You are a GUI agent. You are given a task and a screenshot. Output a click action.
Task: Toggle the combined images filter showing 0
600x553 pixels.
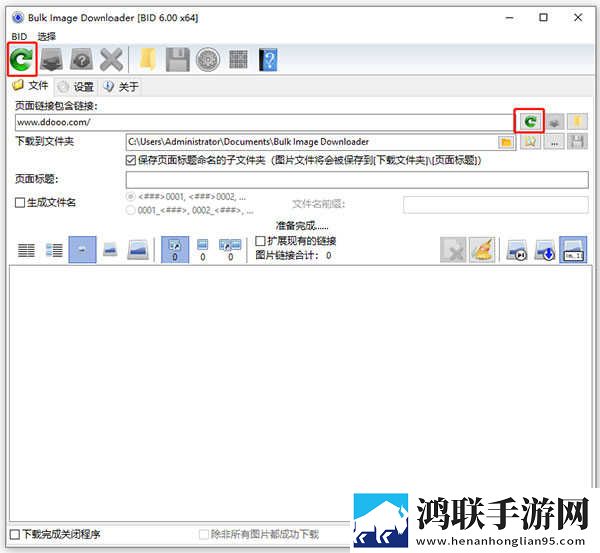(x=230, y=250)
